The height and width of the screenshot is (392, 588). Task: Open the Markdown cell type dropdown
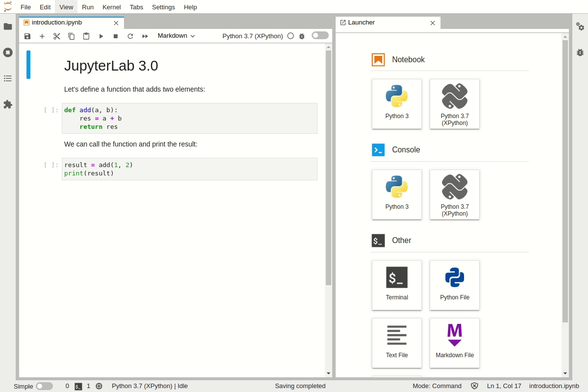[175, 36]
